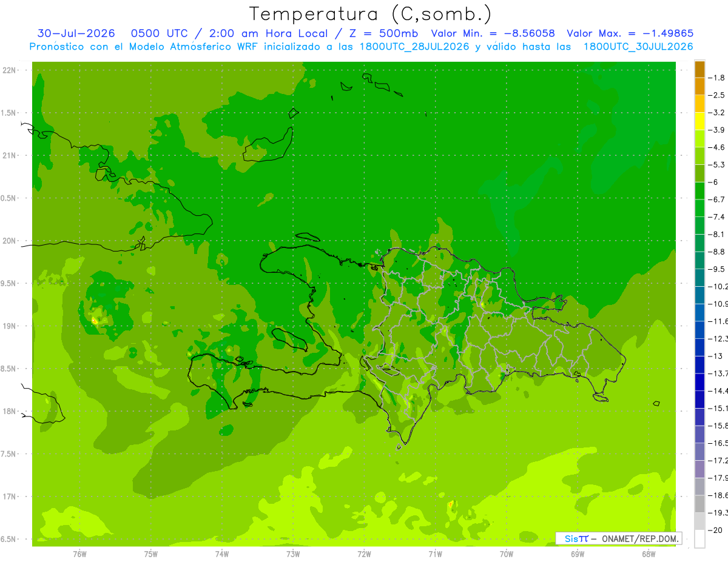
Task: Click the 'Valor Min. = -8.56058' text
Action: (x=493, y=33)
